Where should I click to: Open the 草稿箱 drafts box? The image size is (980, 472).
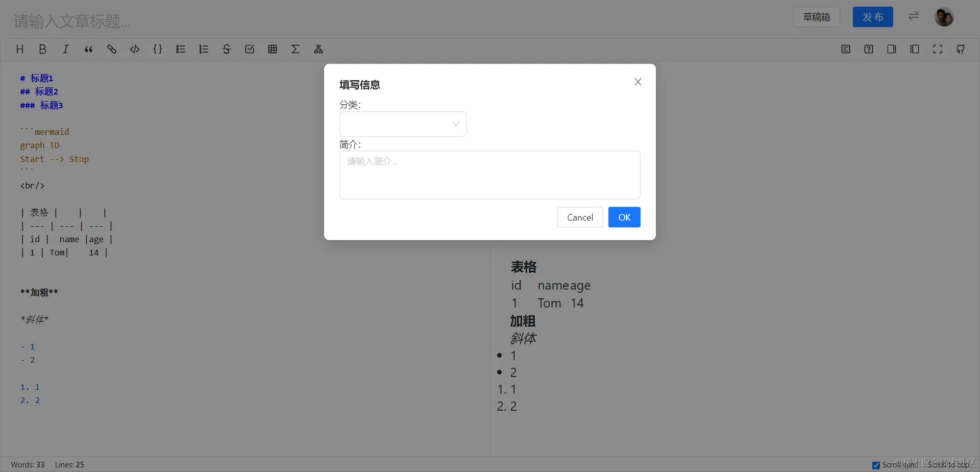(x=817, y=17)
